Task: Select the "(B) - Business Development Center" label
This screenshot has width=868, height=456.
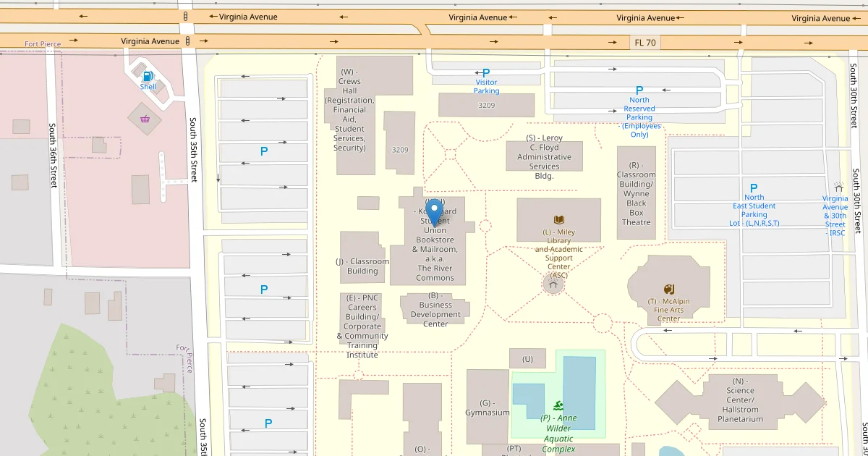Action: click(x=435, y=310)
